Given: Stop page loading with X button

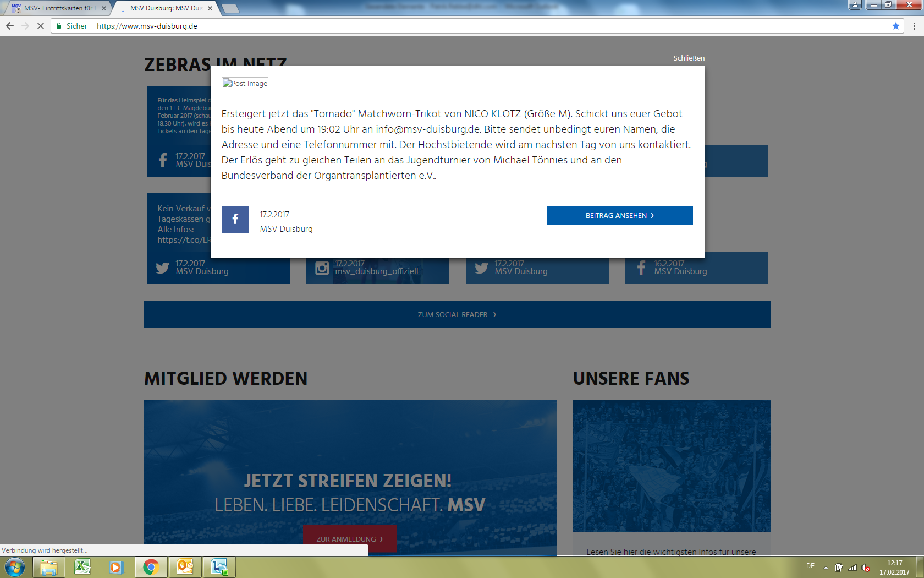Looking at the screenshot, I should pos(40,26).
